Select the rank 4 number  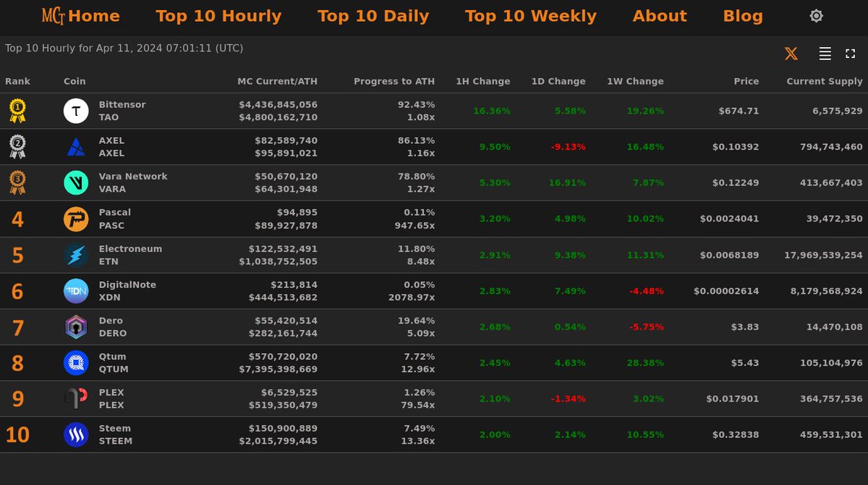tap(17, 219)
